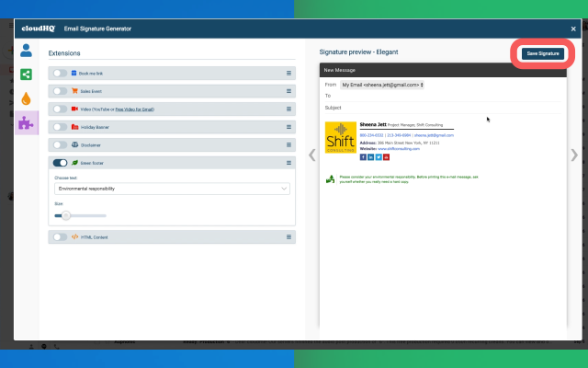Toggle the Book me link extension
The width and height of the screenshot is (588, 368).
click(60, 74)
